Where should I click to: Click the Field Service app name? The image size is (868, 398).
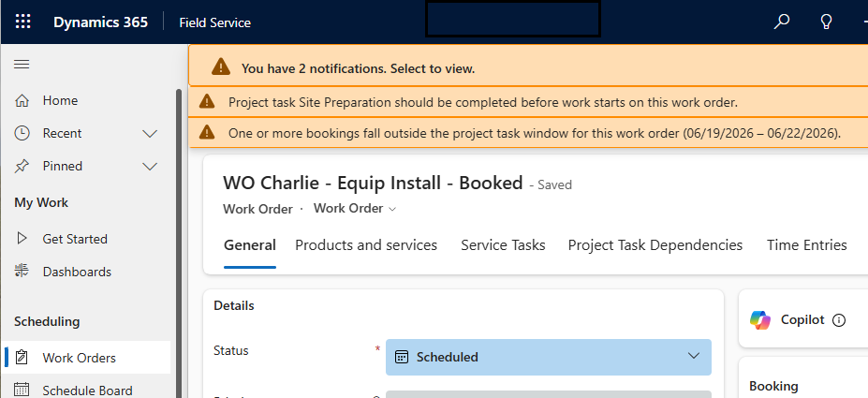pyautogui.click(x=214, y=22)
